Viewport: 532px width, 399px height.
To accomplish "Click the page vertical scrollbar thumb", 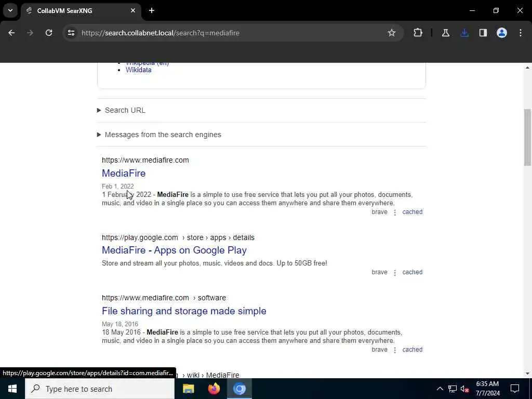I will [527, 137].
